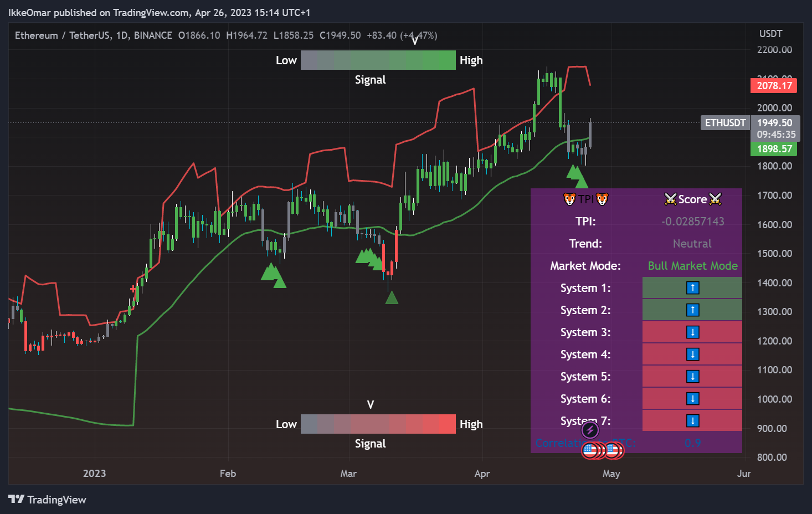
Task: Click the TradingView logo at bottom left
Action: [17, 499]
